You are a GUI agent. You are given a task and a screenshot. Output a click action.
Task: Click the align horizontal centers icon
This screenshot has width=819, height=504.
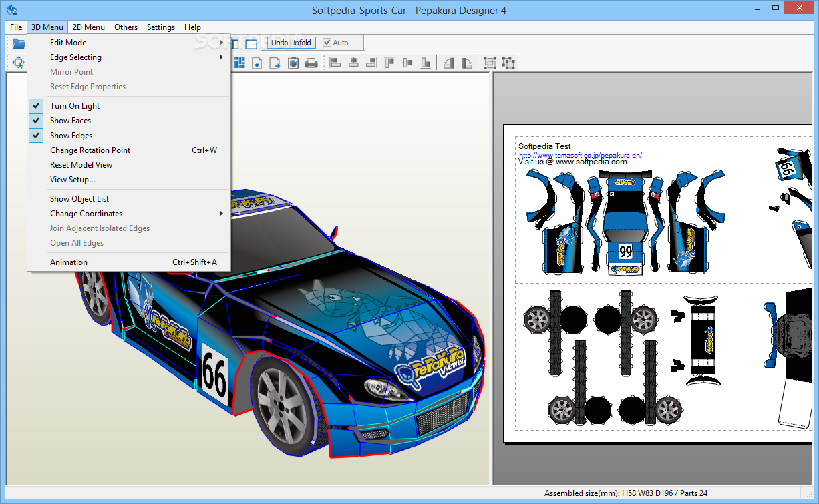353,63
